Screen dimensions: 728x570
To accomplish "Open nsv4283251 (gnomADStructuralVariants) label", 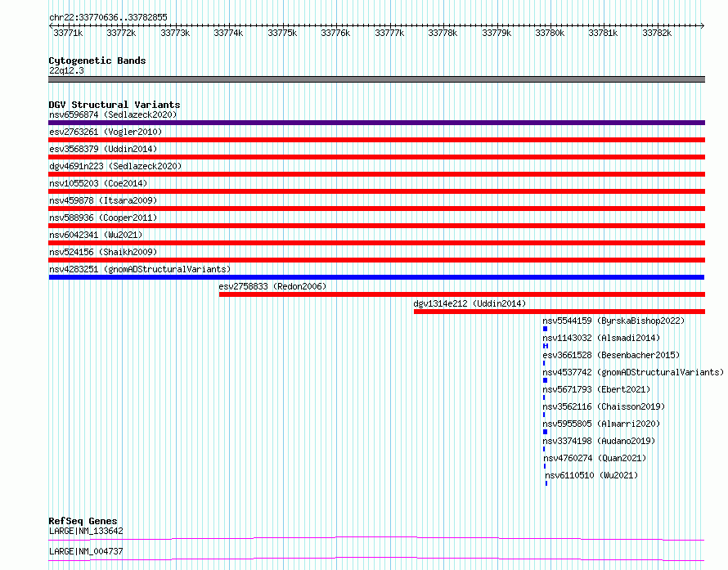I will (140, 269).
